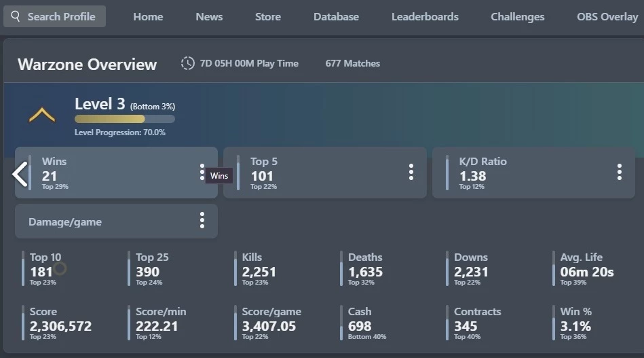This screenshot has height=358, width=644.
Task: Click the left arrow beside Wins
Action: [20, 174]
